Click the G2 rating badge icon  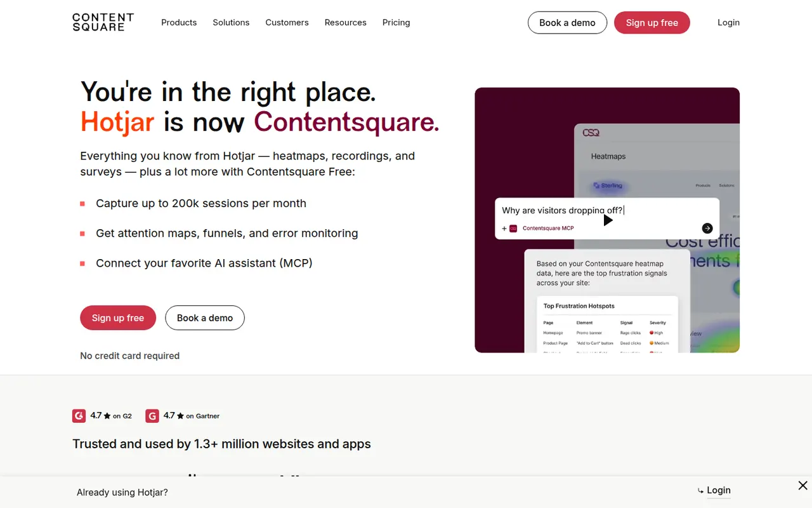pos(79,416)
